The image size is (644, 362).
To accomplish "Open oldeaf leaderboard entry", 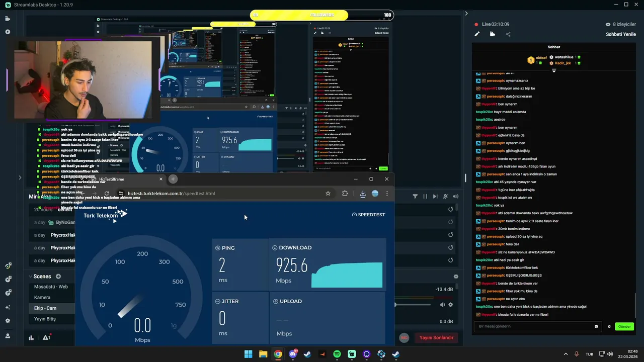I will [537, 60].
